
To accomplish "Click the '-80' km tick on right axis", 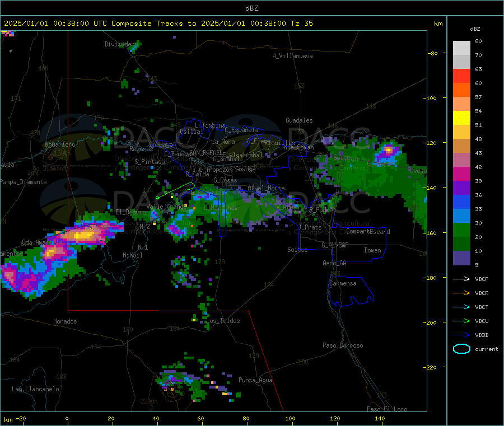I will (432, 53).
